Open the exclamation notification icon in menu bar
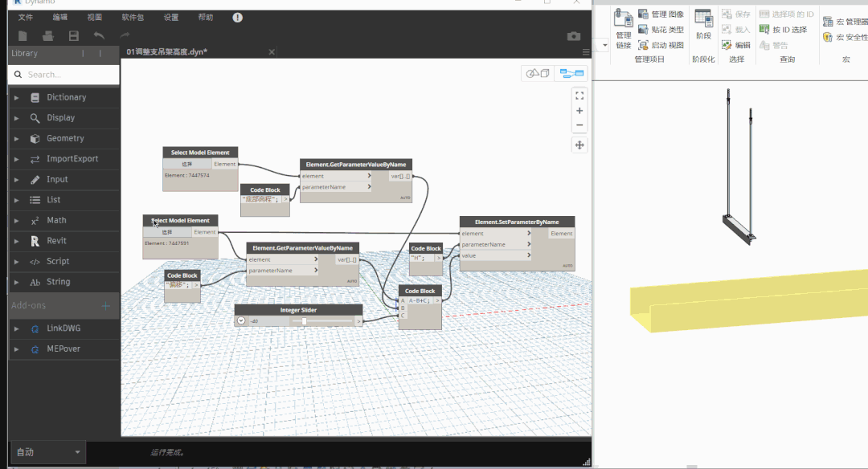Image resolution: width=868 pixels, height=469 pixels. (237, 18)
